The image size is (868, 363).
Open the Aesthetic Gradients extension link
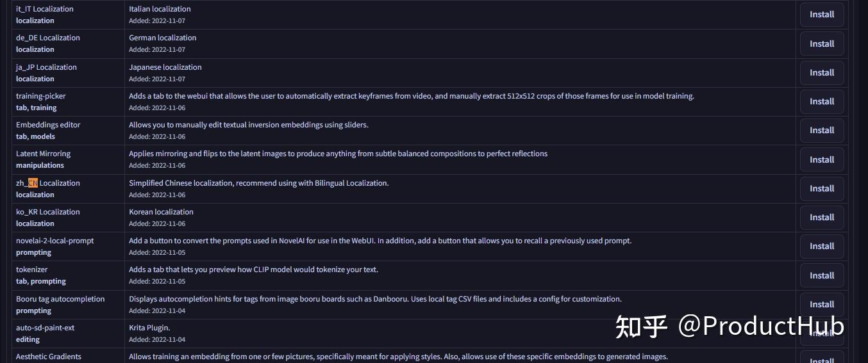point(49,357)
